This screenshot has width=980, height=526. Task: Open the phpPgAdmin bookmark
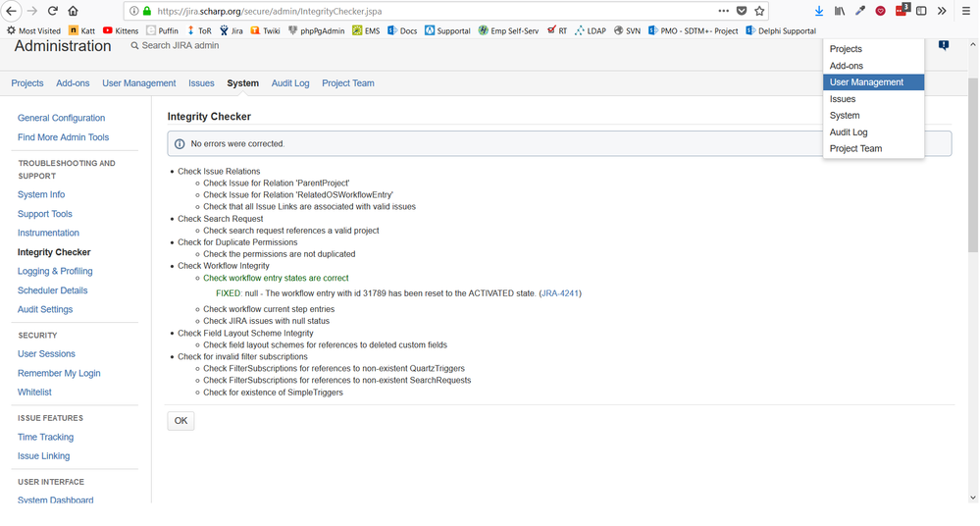click(316, 30)
